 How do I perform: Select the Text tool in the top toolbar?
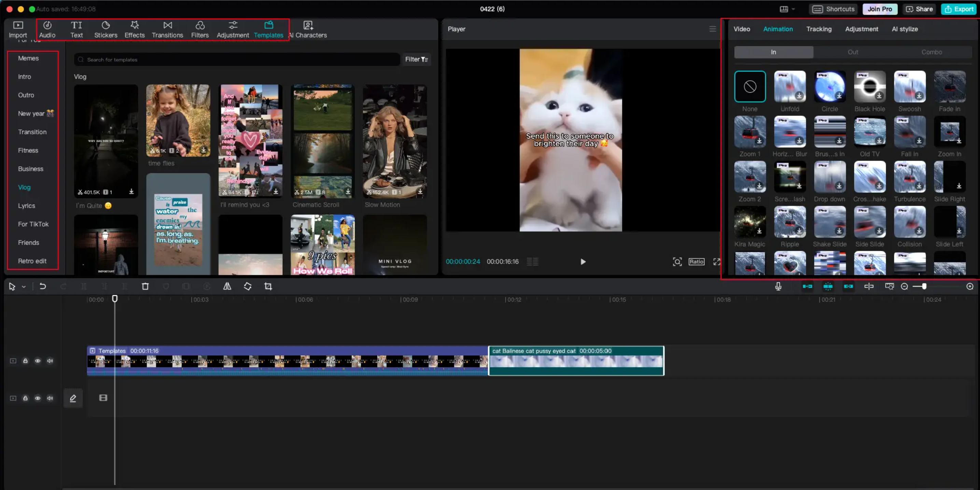point(76,30)
